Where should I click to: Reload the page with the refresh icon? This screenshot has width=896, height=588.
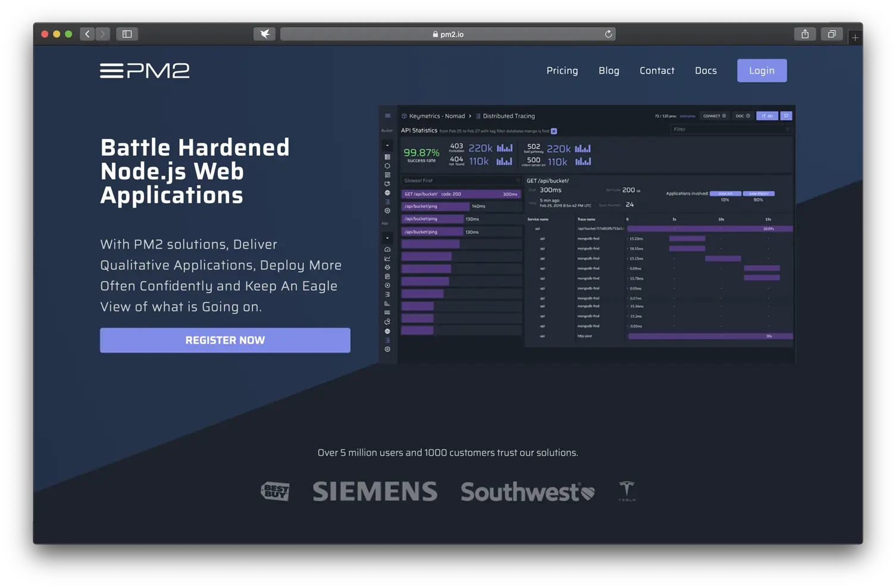pos(608,34)
